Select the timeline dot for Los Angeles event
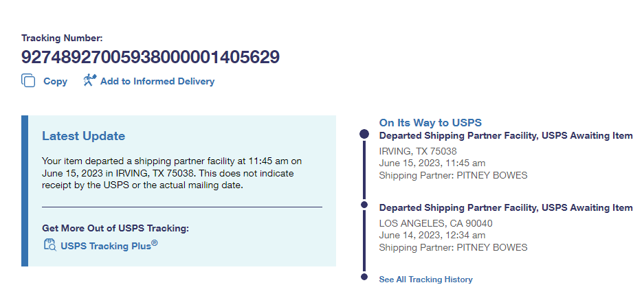 (364, 204)
